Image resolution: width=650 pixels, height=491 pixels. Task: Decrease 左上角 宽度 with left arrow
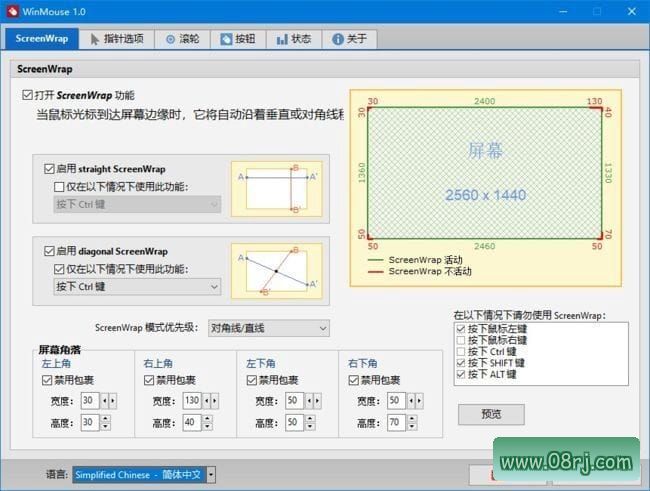coord(104,401)
